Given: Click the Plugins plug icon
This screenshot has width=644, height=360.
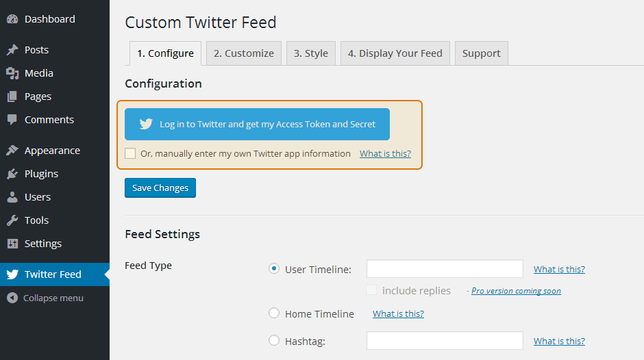Looking at the screenshot, I should pyautogui.click(x=12, y=174).
